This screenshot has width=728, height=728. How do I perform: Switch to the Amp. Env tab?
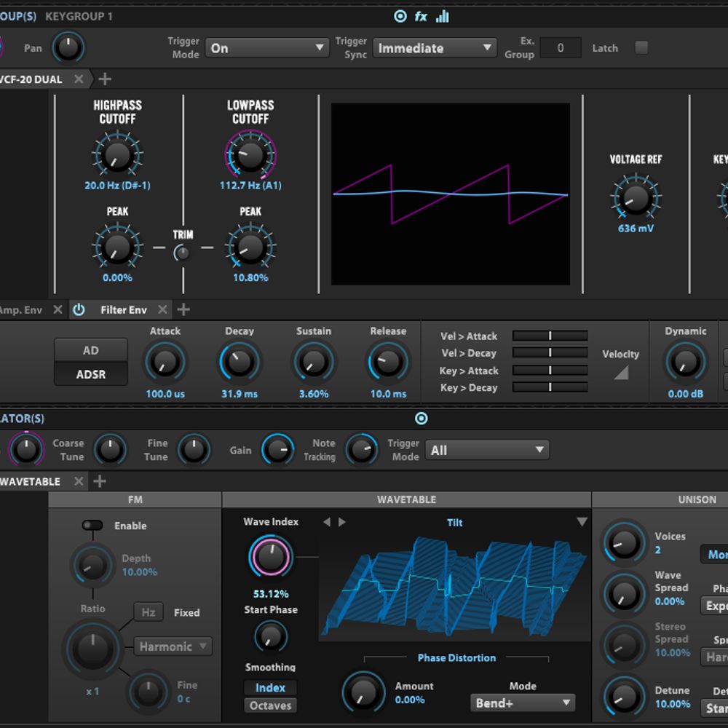coord(21,309)
